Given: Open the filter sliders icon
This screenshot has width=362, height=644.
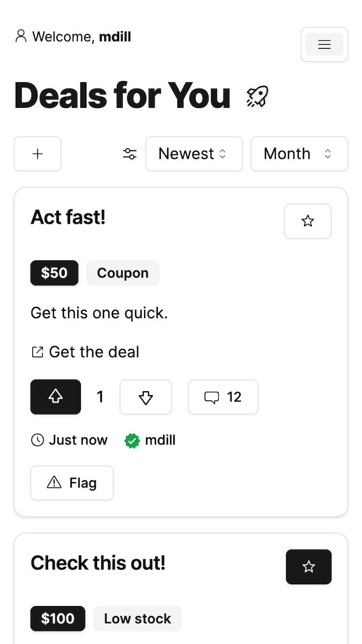Looking at the screenshot, I should pyautogui.click(x=130, y=154).
